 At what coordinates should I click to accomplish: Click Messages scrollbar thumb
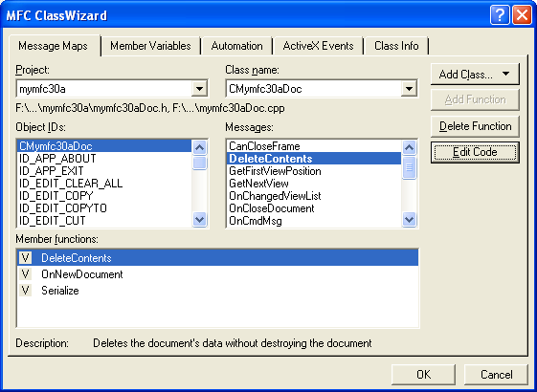click(x=410, y=167)
